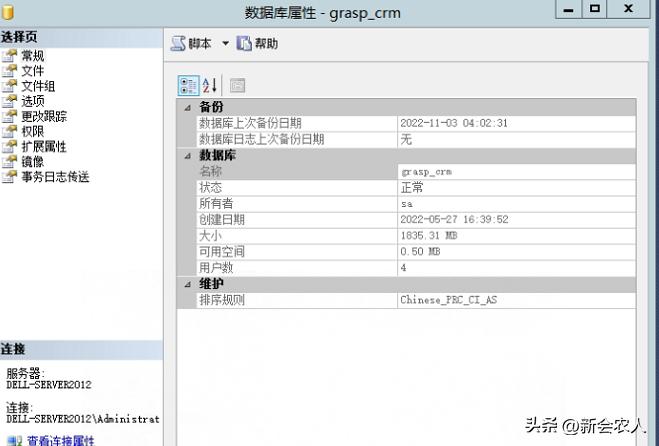Click the 脚本 script icon
Image resolution: width=659 pixels, height=446 pixels.
pyautogui.click(x=178, y=43)
